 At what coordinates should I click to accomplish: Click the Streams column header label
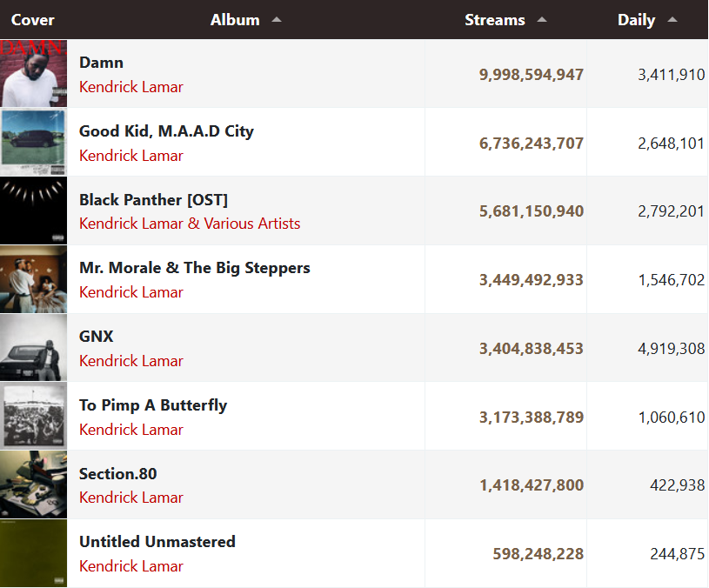pos(495,20)
